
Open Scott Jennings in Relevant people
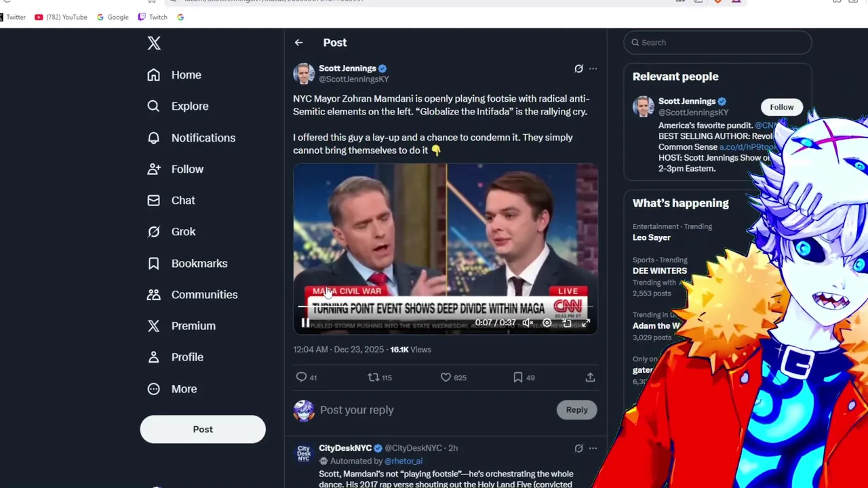[x=687, y=102]
